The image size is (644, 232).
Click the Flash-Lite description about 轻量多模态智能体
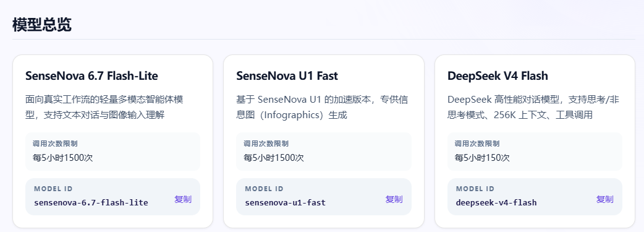pos(104,108)
